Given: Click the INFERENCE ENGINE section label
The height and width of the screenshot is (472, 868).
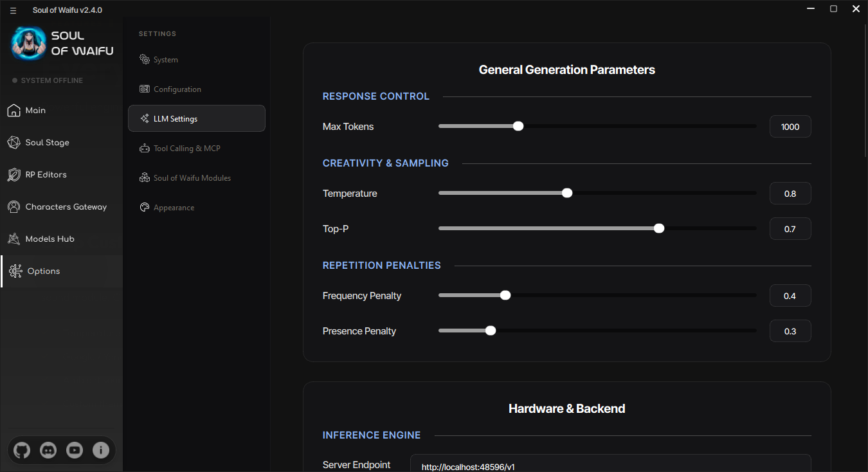Looking at the screenshot, I should point(372,435).
